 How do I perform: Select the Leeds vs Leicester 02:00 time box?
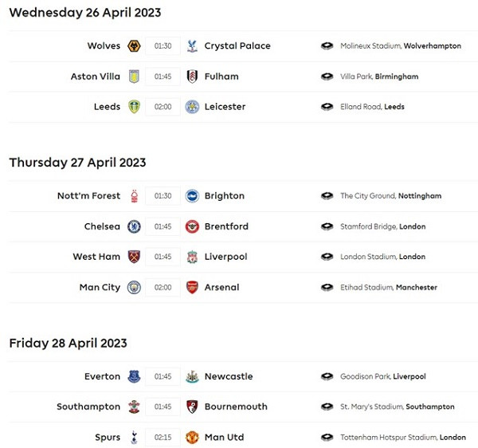163,107
